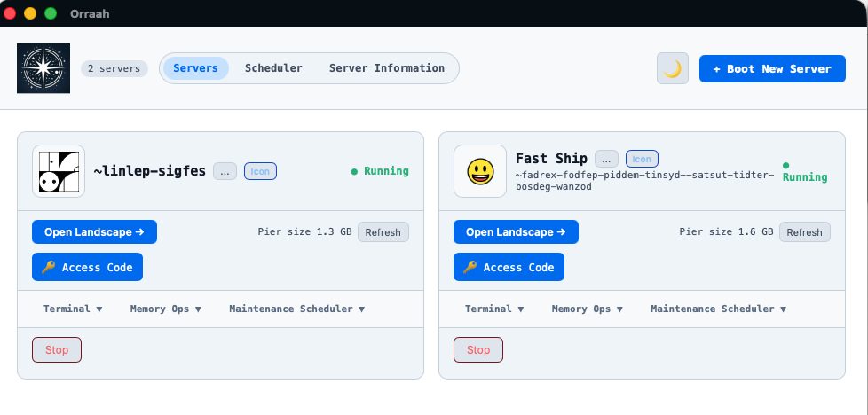Click the 2 servers badge
The height and width of the screenshot is (415, 868).
(x=114, y=68)
